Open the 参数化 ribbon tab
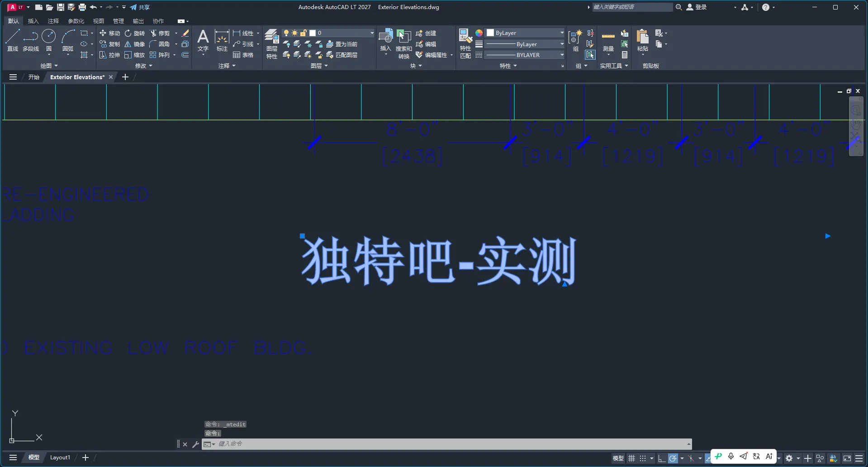Screen dimensions: 868x467 76,21
